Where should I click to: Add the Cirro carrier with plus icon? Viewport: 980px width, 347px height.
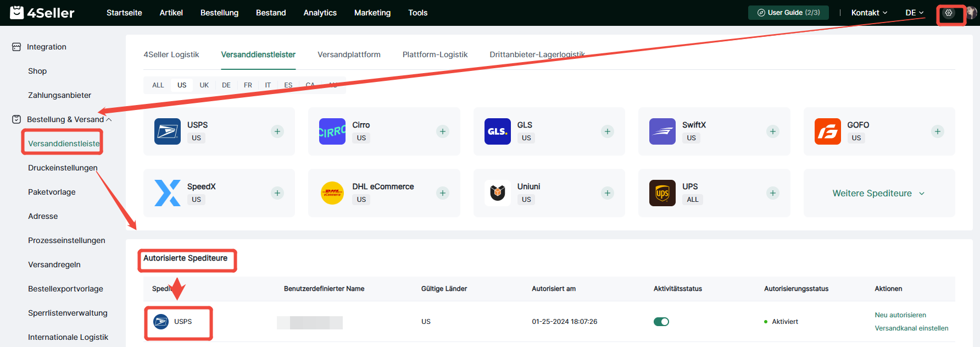pos(443,131)
